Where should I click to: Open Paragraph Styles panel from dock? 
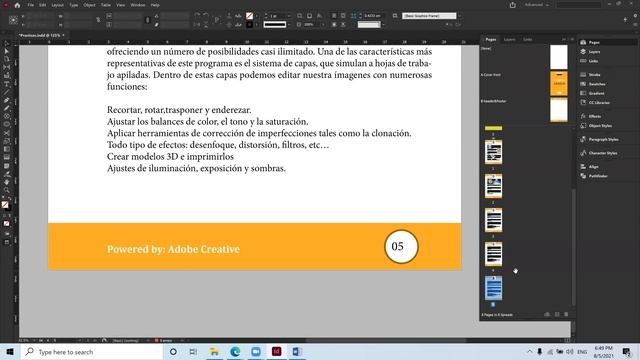pos(603,140)
